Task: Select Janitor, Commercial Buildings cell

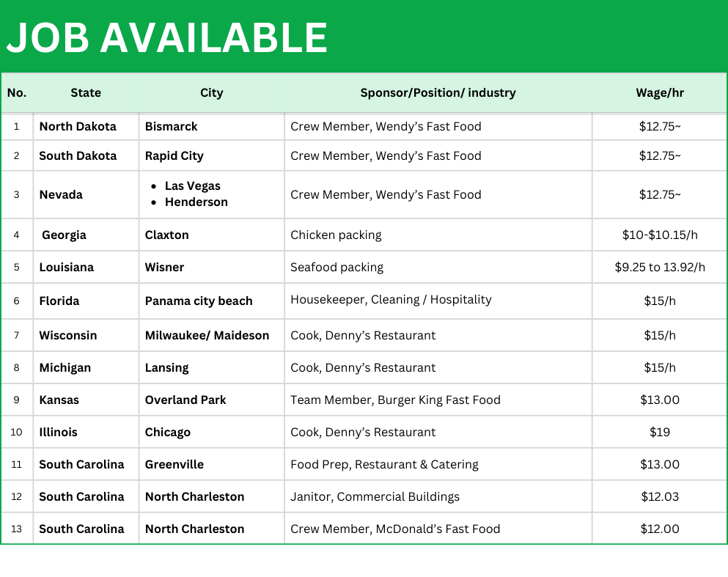Action: (375, 497)
